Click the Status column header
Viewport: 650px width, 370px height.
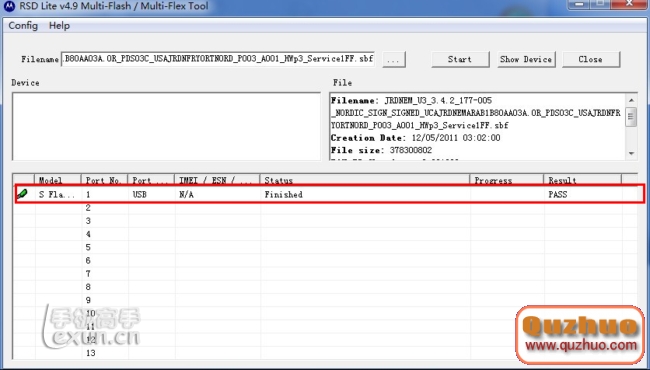point(365,180)
